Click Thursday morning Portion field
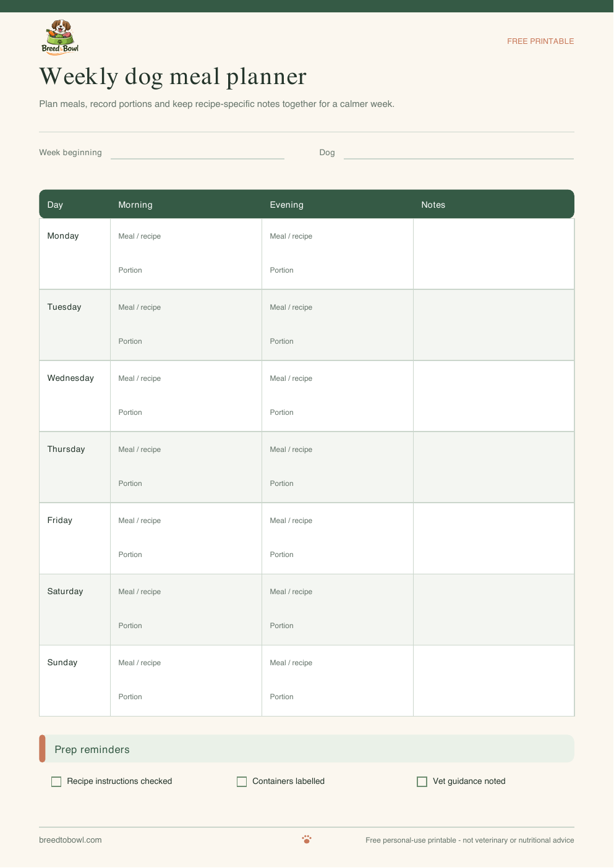Viewport: 614px width, 868px height. coord(130,483)
